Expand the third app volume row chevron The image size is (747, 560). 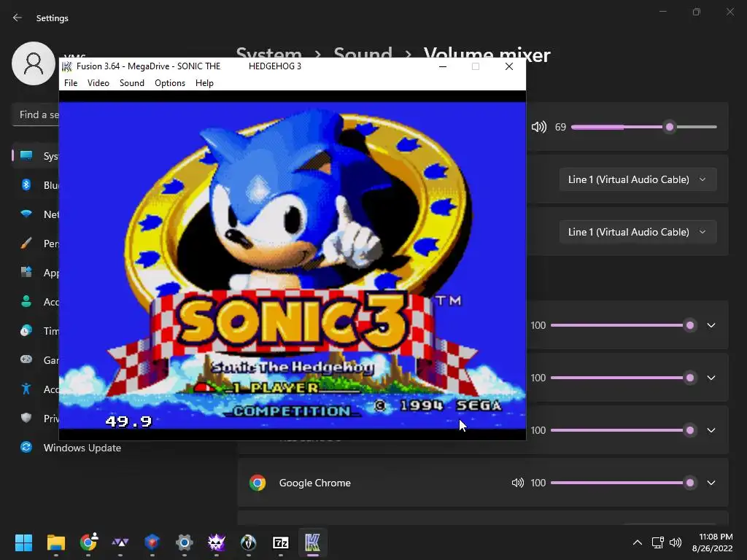tap(711, 430)
